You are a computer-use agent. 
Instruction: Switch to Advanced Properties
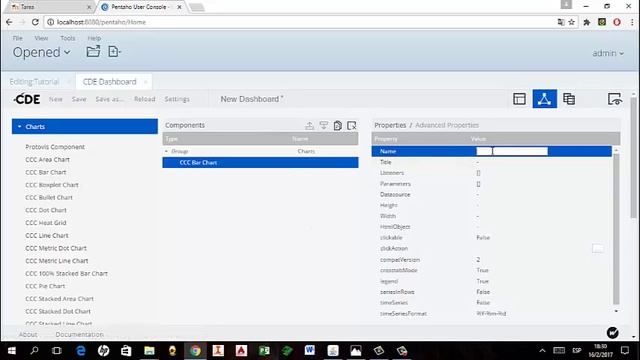447,125
